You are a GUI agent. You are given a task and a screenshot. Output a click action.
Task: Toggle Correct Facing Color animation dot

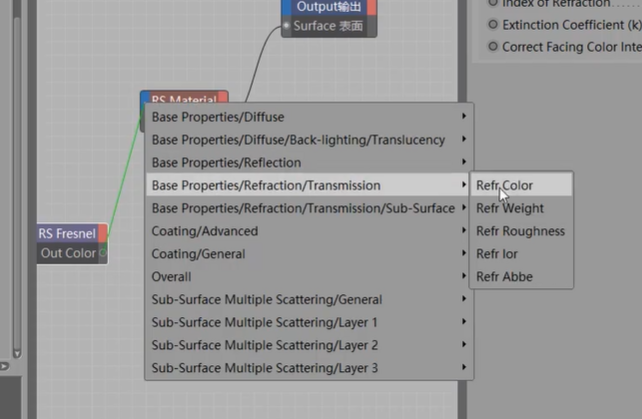(x=493, y=47)
